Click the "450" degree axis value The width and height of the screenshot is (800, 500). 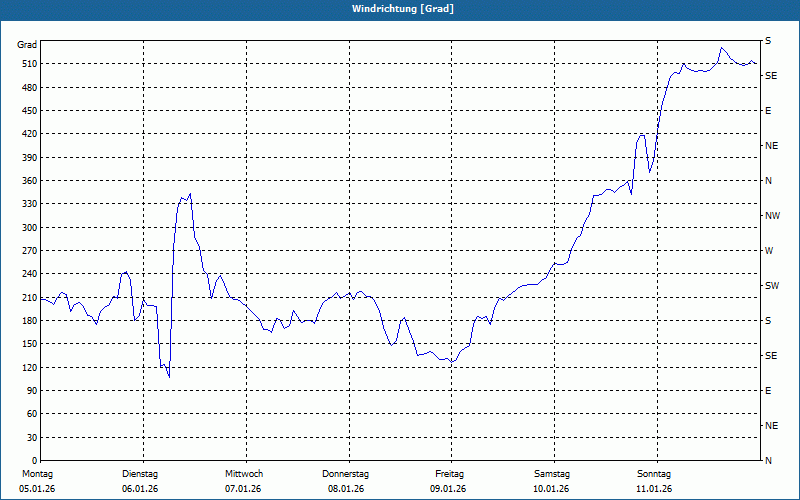29,111
